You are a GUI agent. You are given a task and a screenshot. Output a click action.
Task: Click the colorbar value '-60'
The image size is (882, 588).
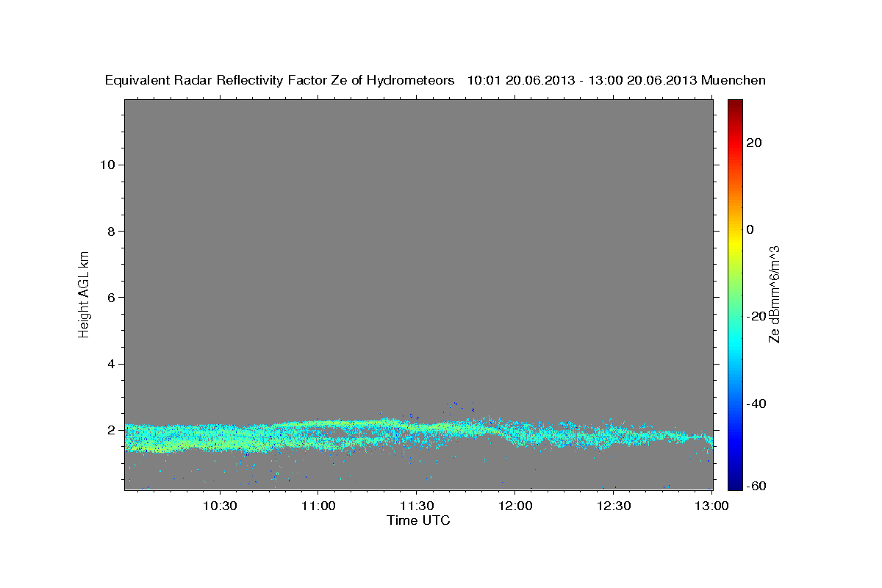pos(756,486)
